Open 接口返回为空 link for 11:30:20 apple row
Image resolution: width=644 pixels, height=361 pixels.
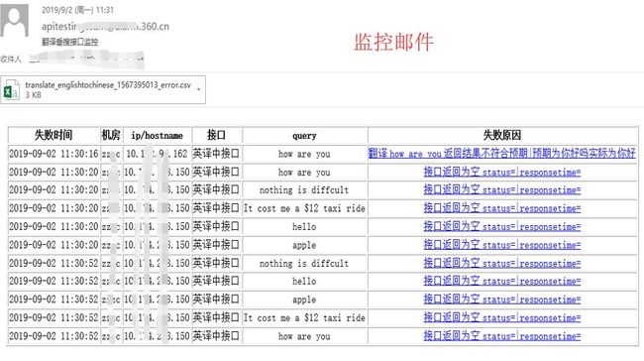point(502,245)
